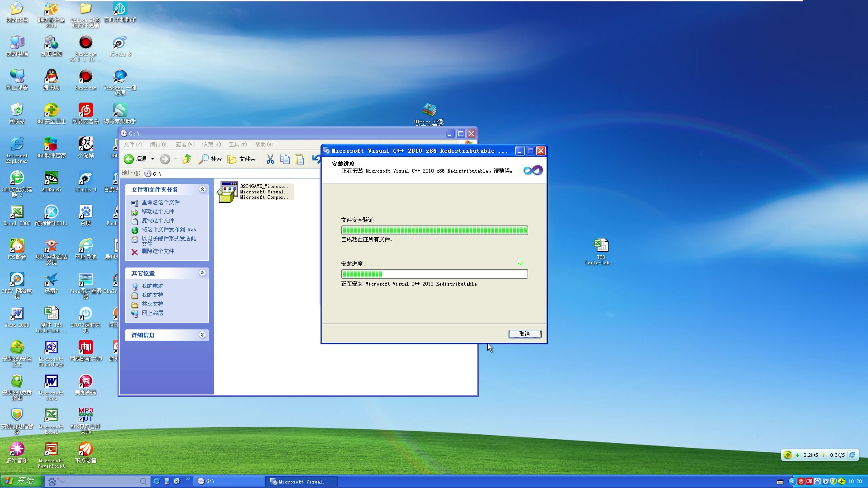Open 360安全卫士 desktop icon
This screenshot has height=488, width=868.
coord(52,113)
